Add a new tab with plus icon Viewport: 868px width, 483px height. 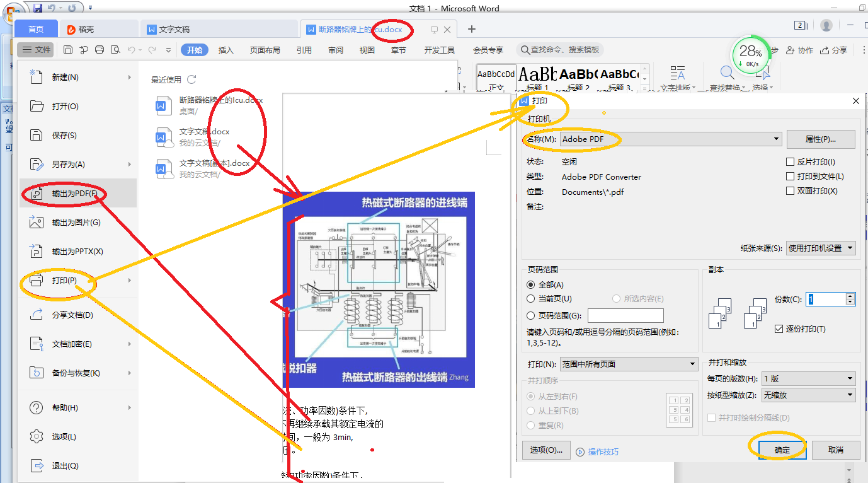coord(472,29)
